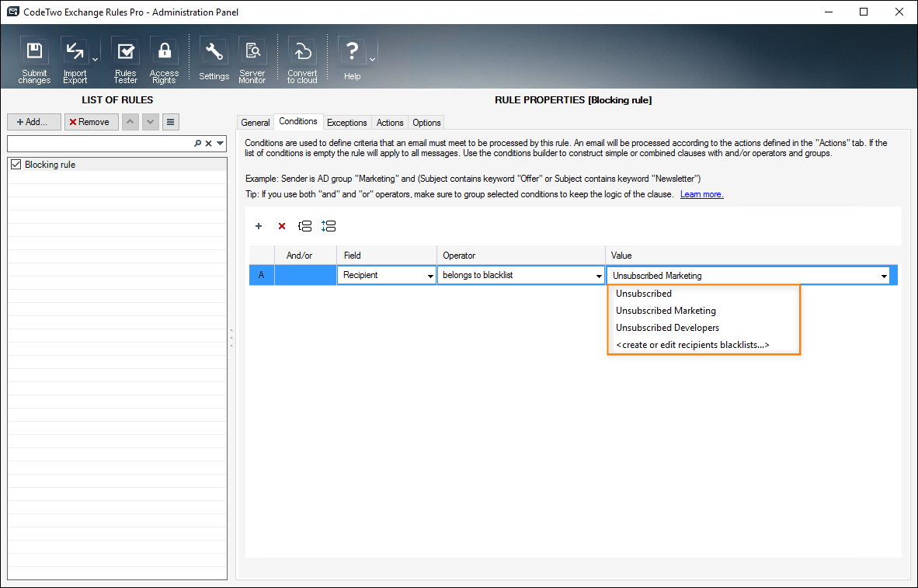The width and height of the screenshot is (918, 588).
Task: Toggle the Blocking rule checkbox
Action: pyautogui.click(x=16, y=165)
